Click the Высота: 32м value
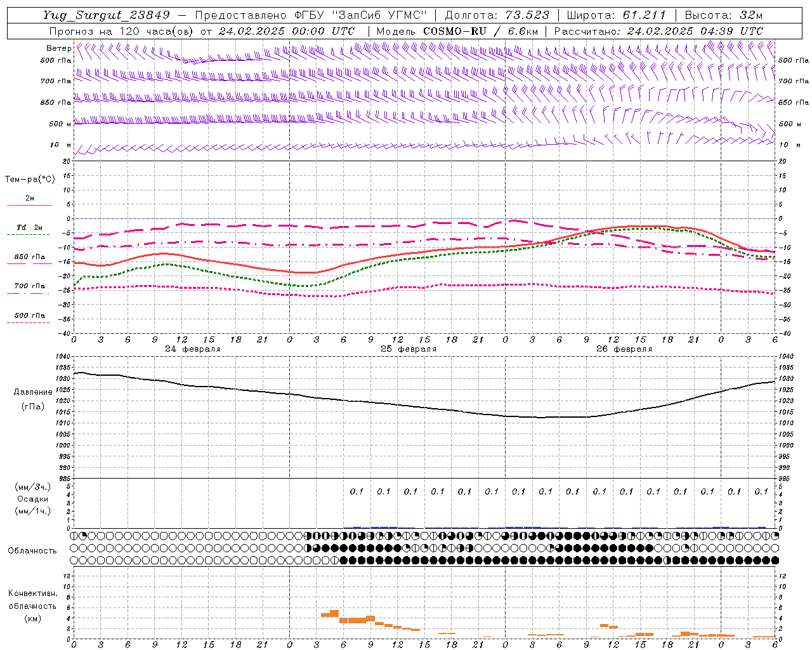Viewport: 812px width, 650px height. [723, 15]
